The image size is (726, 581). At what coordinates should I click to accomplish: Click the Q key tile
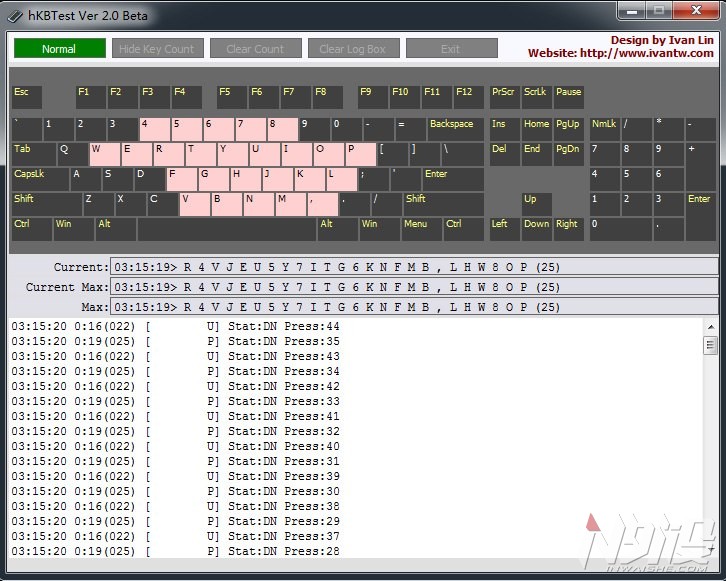(x=73, y=154)
